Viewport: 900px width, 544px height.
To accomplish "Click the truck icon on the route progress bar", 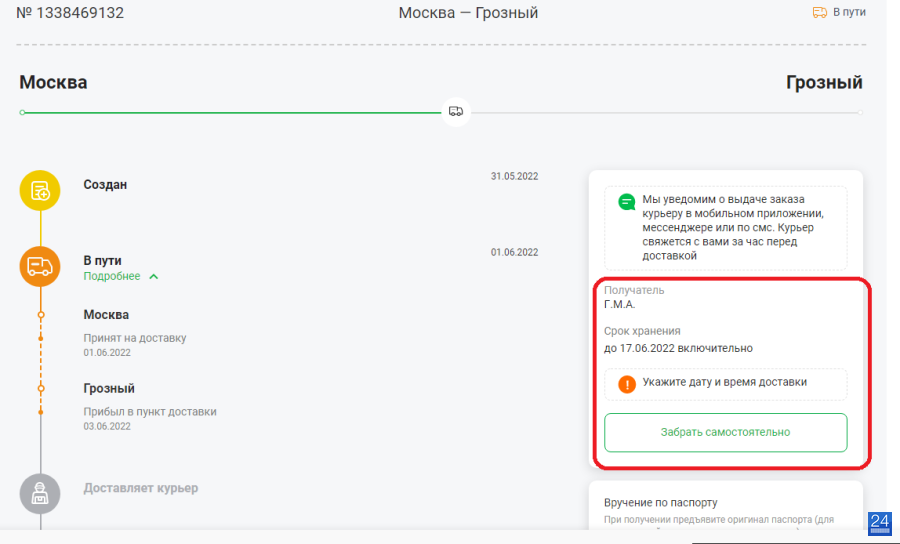I will point(456,111).
